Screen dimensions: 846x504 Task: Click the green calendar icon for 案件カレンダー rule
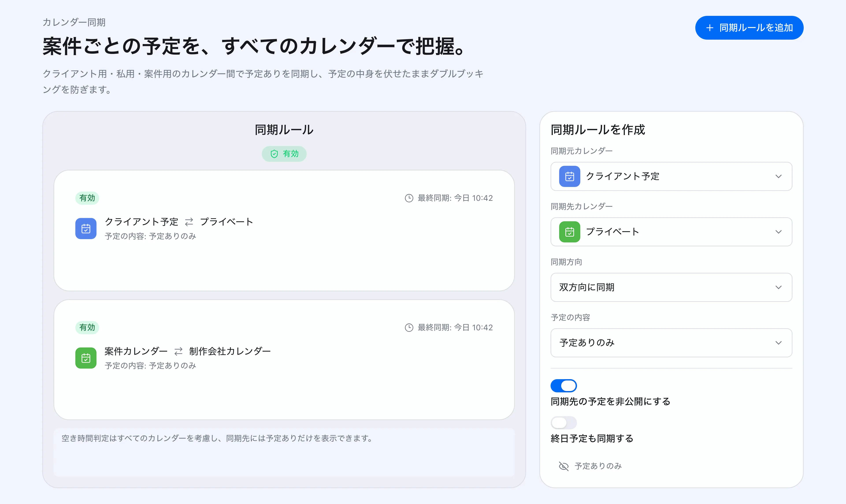coord(86,358)
